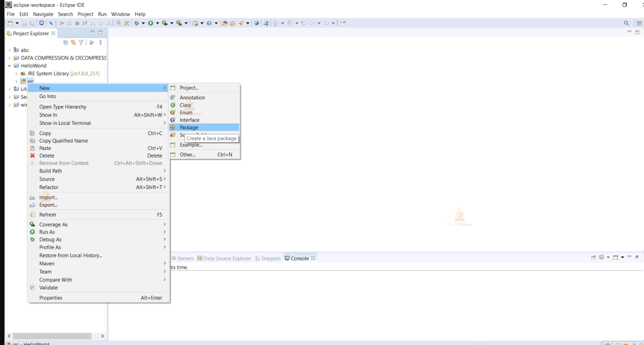Click the Save All toolbar icon
The width and height of the screenshot is (644, 345).
pos(33,23)
